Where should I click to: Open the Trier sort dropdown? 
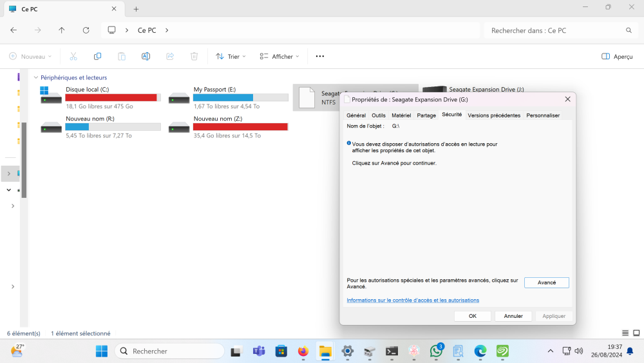(231, 57)
